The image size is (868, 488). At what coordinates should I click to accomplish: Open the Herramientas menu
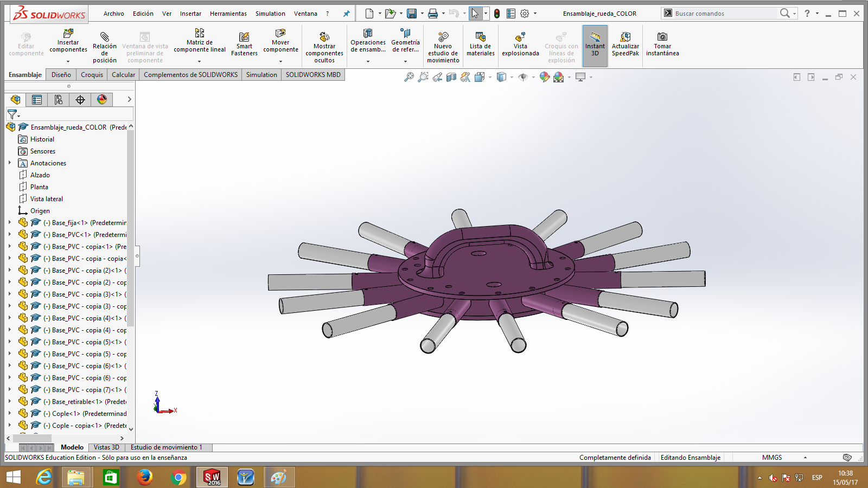point(228,14)
